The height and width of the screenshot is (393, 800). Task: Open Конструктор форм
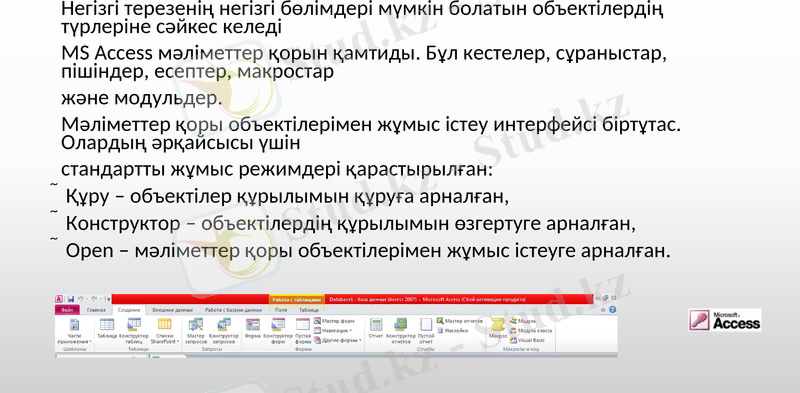[x=278, y=331]
